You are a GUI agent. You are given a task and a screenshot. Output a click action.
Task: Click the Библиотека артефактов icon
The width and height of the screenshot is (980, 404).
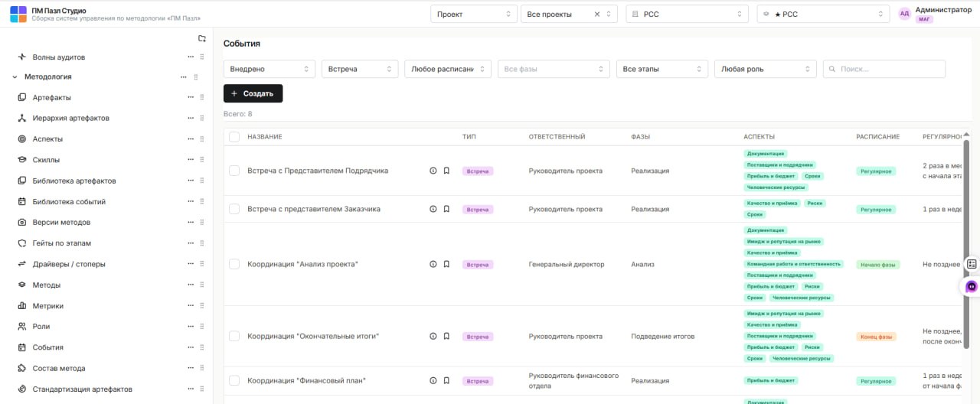tap(22, 181)
